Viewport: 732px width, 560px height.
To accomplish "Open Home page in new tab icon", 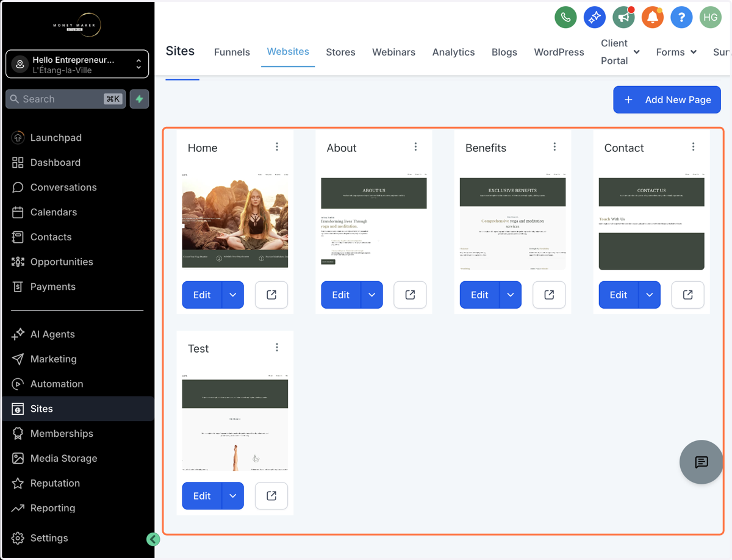I will coord(271,295).
